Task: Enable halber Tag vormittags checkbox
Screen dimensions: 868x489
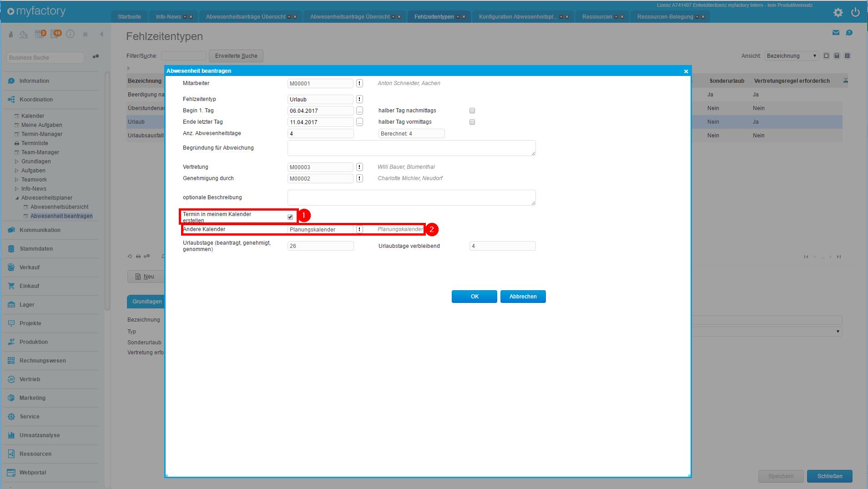Action: (472, 122)
